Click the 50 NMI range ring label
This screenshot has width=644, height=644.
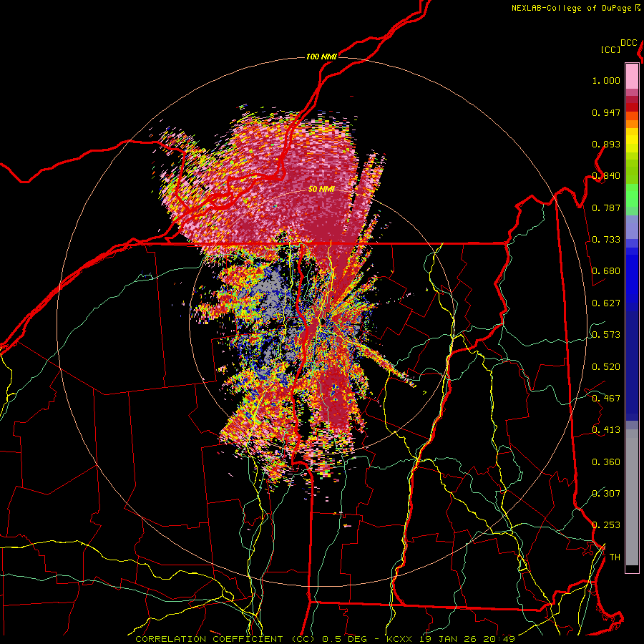coord(321,189)
